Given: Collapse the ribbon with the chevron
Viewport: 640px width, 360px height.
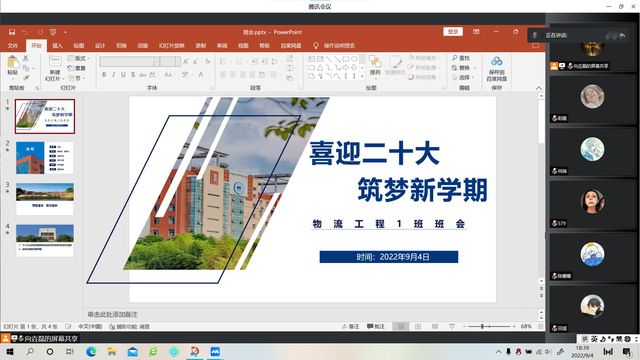Looking at the screenshot, I should [539, 88].
